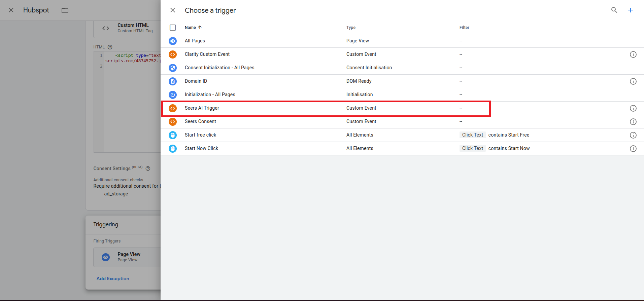Sort triggers by Name column header

[190, 28]
